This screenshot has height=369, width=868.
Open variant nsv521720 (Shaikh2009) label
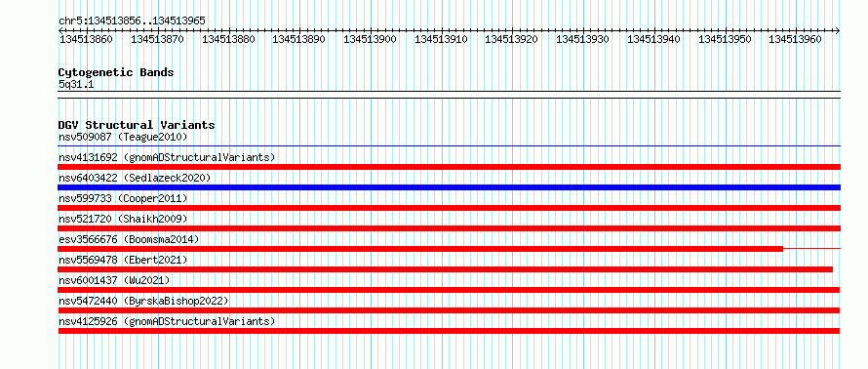click(x=123, y=219)
